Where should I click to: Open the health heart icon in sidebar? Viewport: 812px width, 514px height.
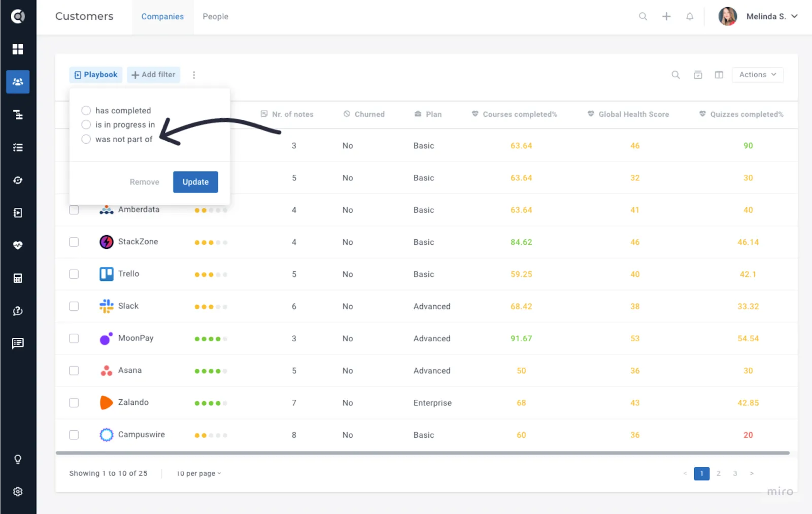[18, 245]
